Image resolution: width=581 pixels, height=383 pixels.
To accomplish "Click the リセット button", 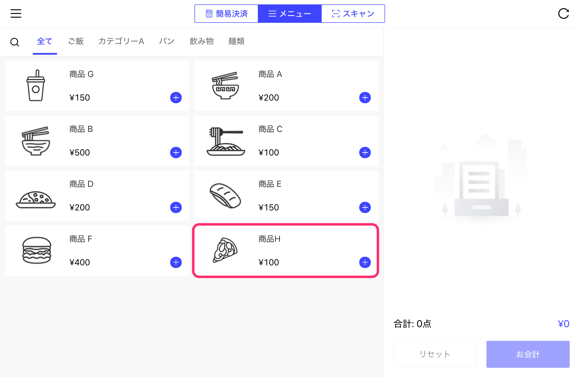I will pos(435,354).
